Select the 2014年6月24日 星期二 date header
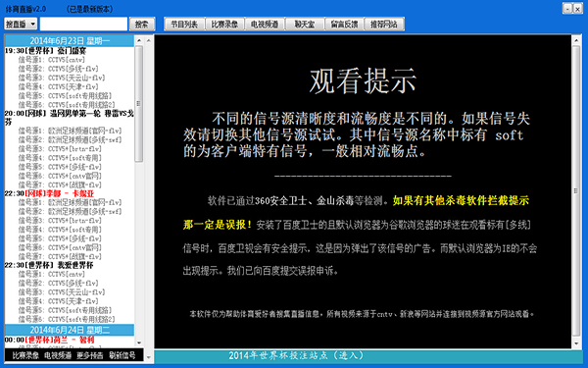The image size is (588, 368). click(70, 330)
